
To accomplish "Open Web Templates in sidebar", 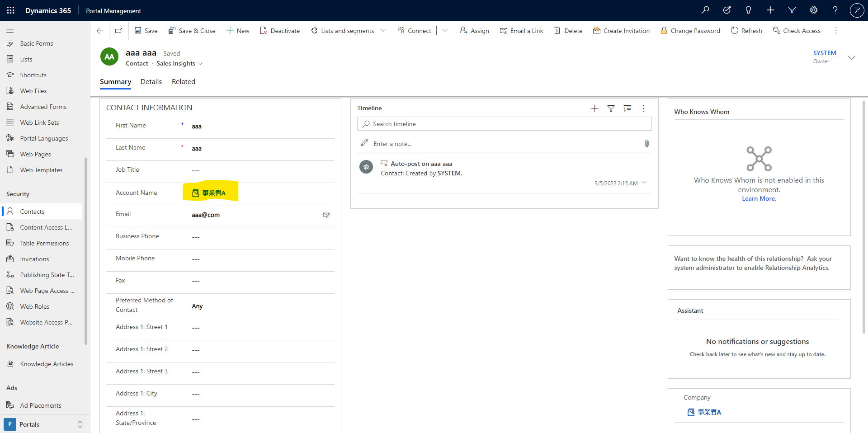I will [x=42, y=170].
